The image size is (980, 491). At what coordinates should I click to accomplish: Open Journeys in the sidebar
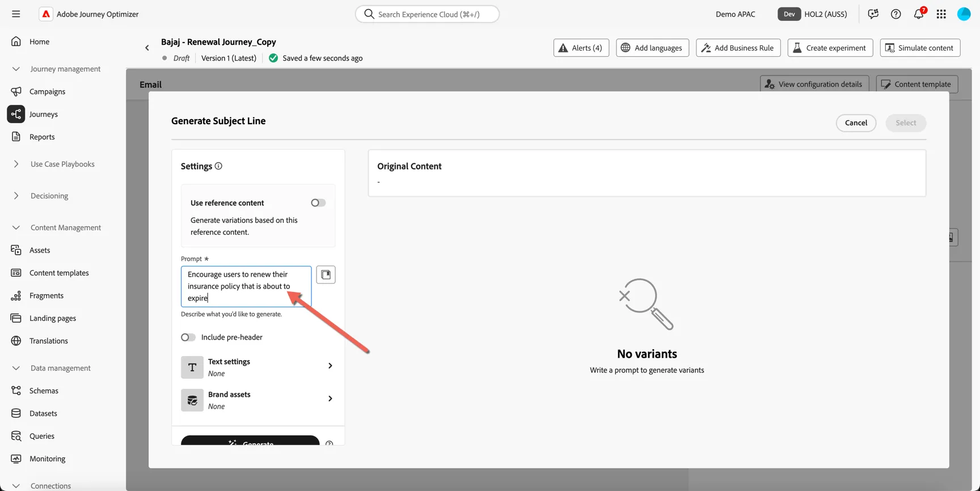pos(43,114)
